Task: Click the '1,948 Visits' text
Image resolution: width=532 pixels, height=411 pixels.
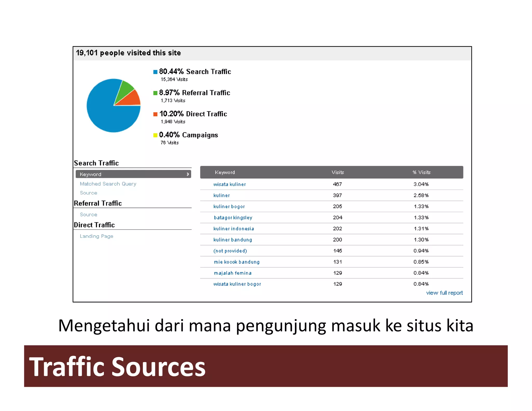Action: pos(173,122)
